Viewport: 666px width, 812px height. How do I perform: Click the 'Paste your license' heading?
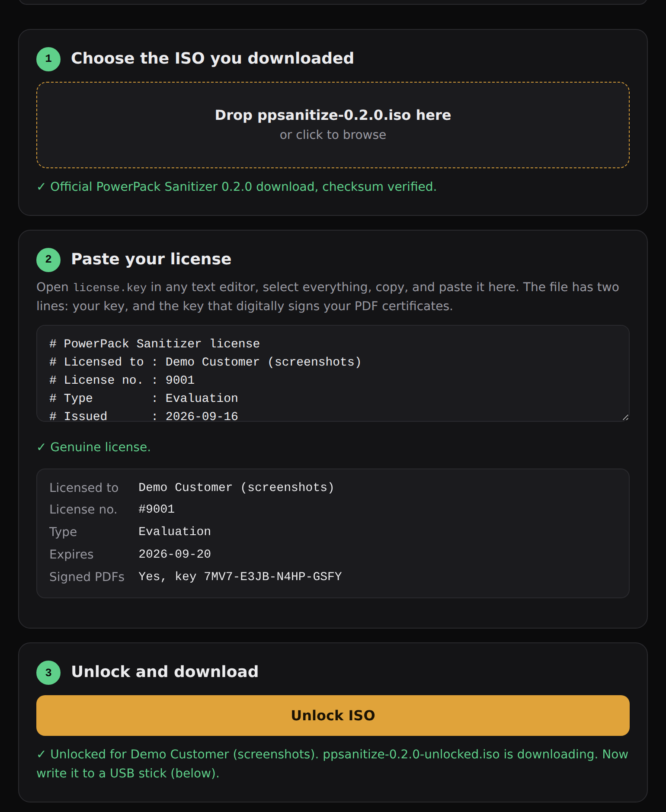click(151, 259)
